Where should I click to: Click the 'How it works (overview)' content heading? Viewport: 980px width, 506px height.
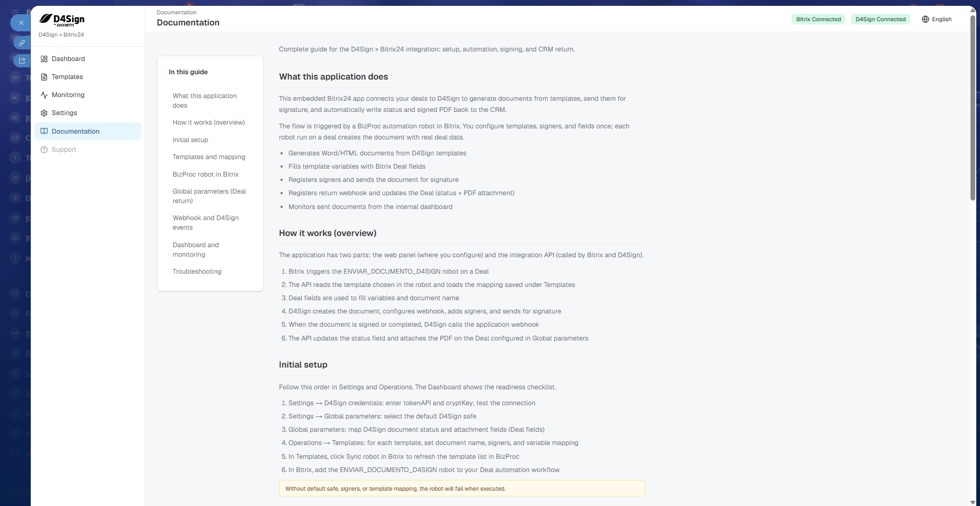tap(328, 233)
